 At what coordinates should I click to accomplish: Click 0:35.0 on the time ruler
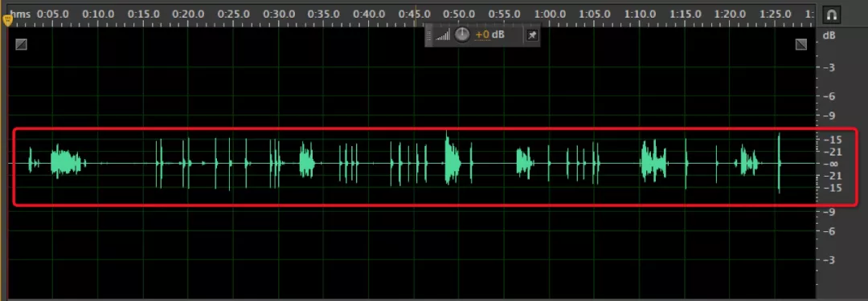coord(324,14)
